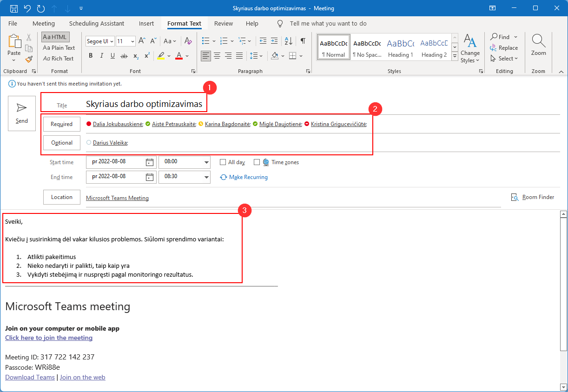
Task: Open the start date calendar picker
Action: [149, 162]
